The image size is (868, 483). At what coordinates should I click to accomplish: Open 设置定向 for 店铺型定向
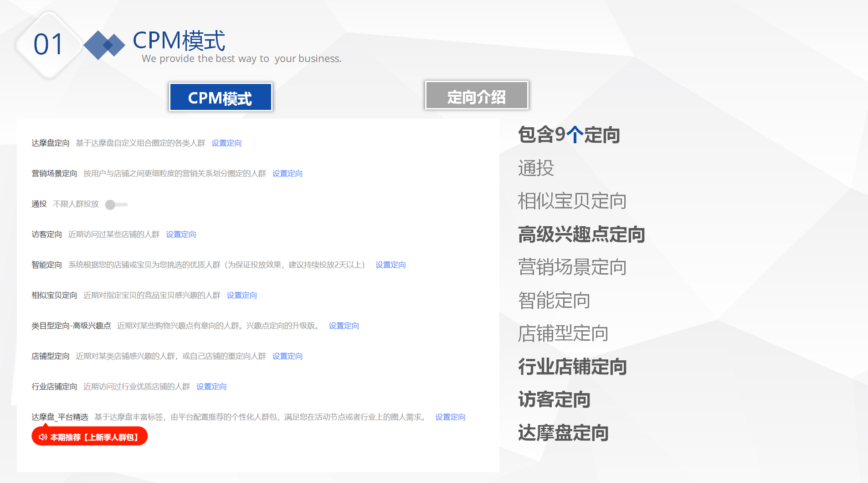coord(288,356)
